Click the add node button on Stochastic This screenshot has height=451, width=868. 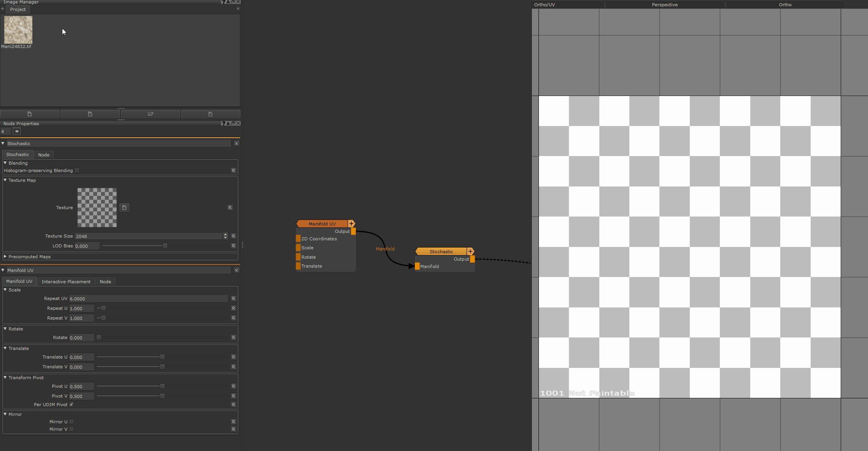[470, 251]
